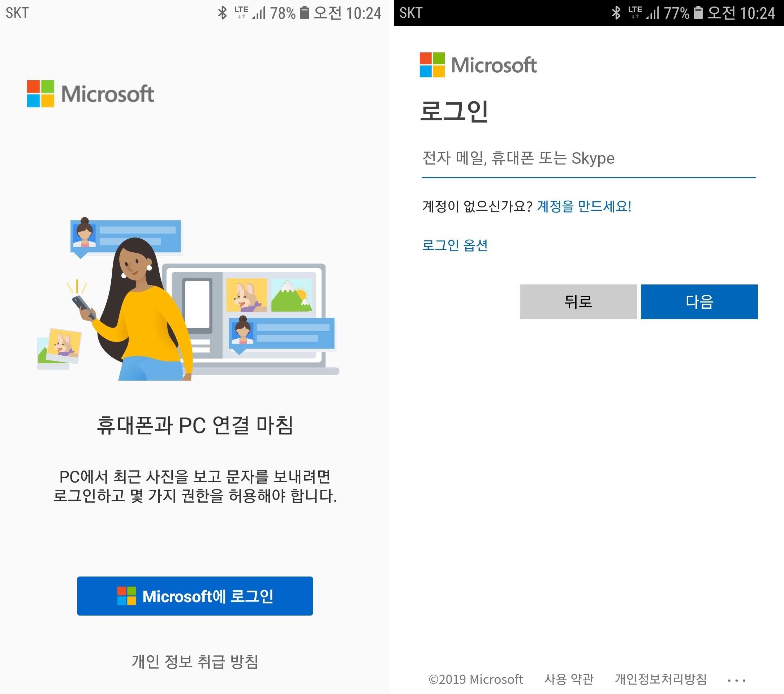The width and height of the screenshot is (784, 694).
Task: Click the Microsoft logo on left screen
Action: click(90, 94)
